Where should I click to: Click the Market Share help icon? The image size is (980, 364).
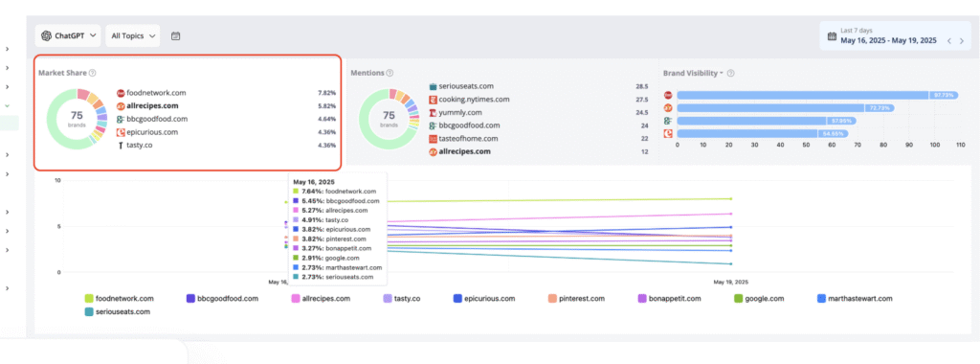93,73
